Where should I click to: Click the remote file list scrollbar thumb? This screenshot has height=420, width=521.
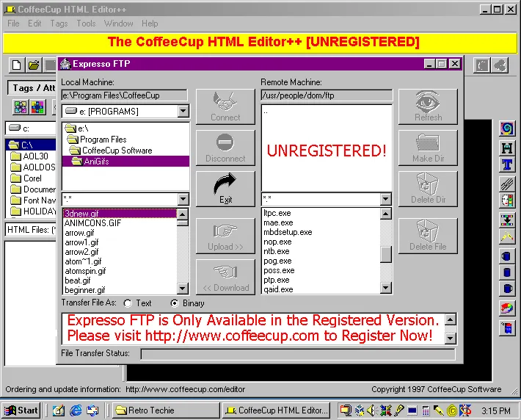tap(385, 255)
